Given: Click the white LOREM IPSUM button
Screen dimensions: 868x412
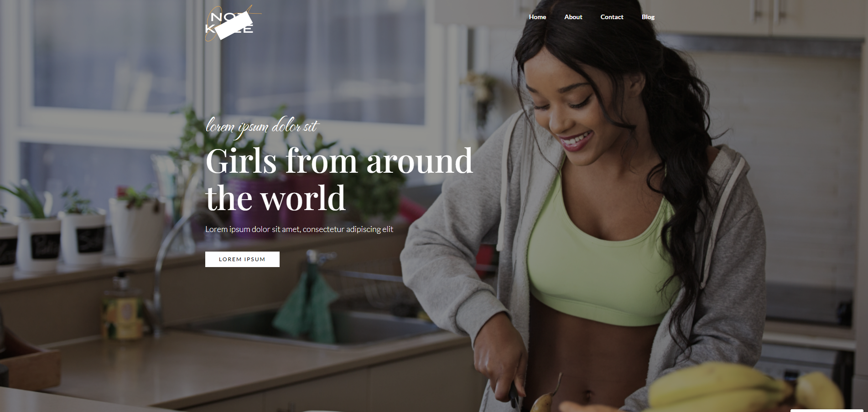Looking at the screenshot, I should [x=242, y=259].
